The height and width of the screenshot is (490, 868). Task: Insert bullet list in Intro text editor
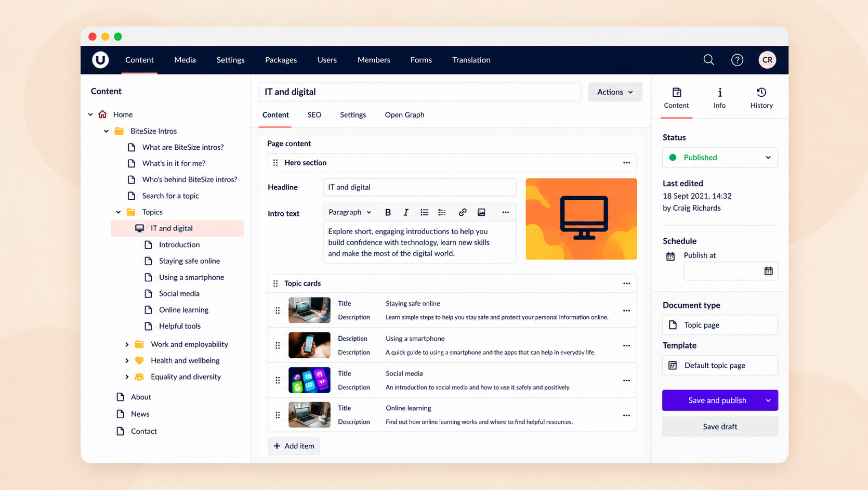point(424,212)
